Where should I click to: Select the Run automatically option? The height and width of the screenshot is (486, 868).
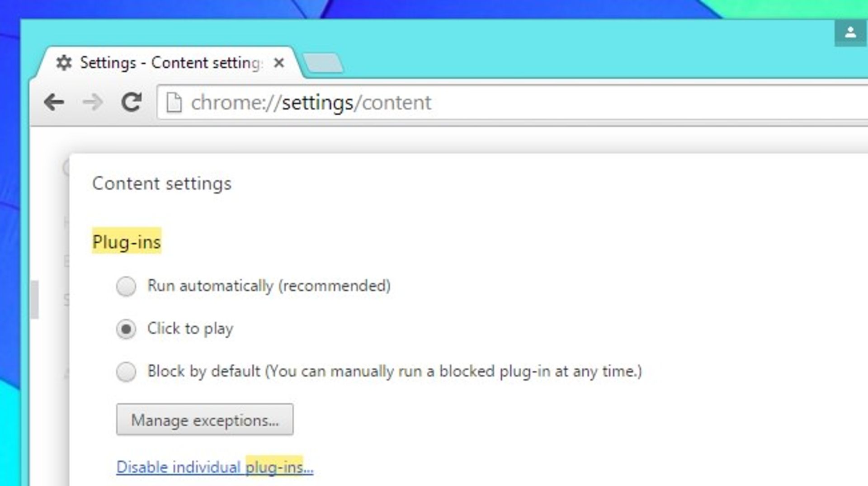point(126,286)
